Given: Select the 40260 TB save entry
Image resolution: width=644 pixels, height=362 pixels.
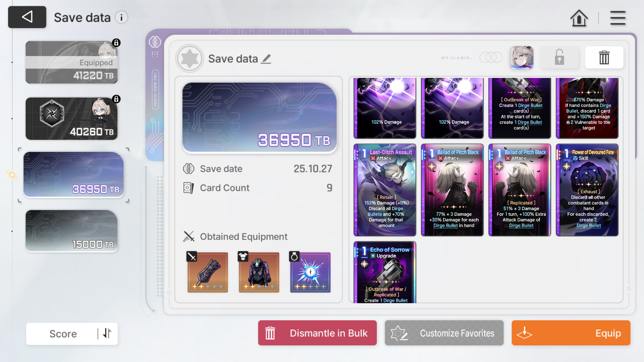Looking at the screenshot, I should click(71, 119).
